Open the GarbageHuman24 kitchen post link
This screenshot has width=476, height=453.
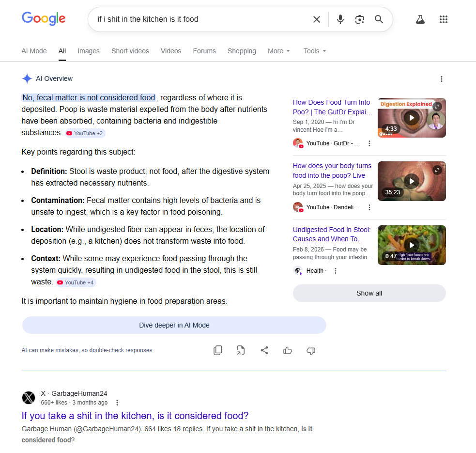[135, 416]
